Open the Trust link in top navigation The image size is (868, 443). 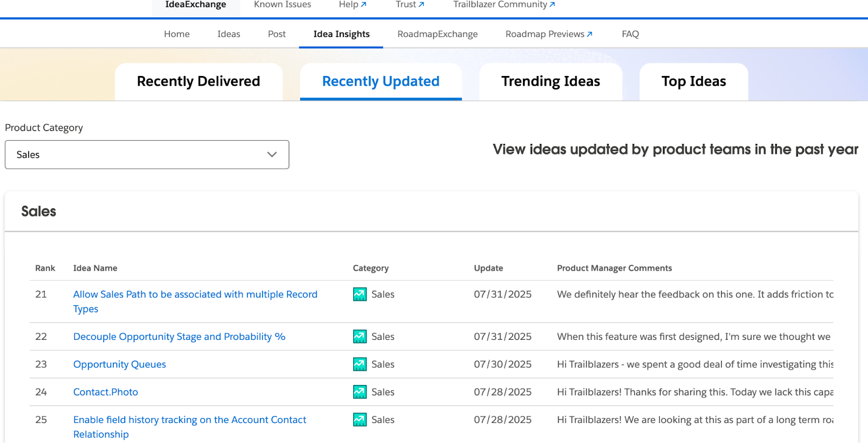click(x=410, y=5)
